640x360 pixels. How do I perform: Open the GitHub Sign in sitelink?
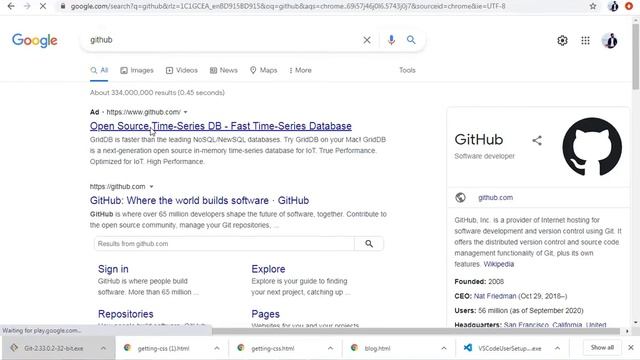[x=113, y=269]
